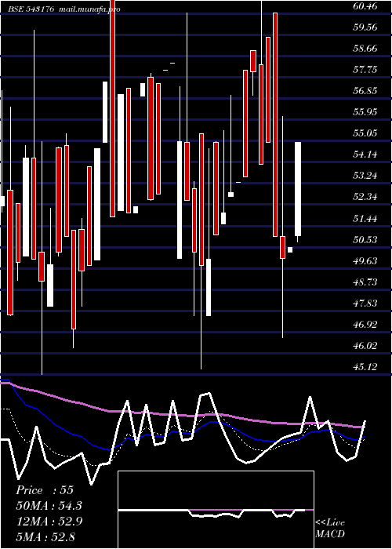Image resolution: width=392 pixels, height=549 pixels.
Task: Click the 47.83 price axis label
Action: 365,304
